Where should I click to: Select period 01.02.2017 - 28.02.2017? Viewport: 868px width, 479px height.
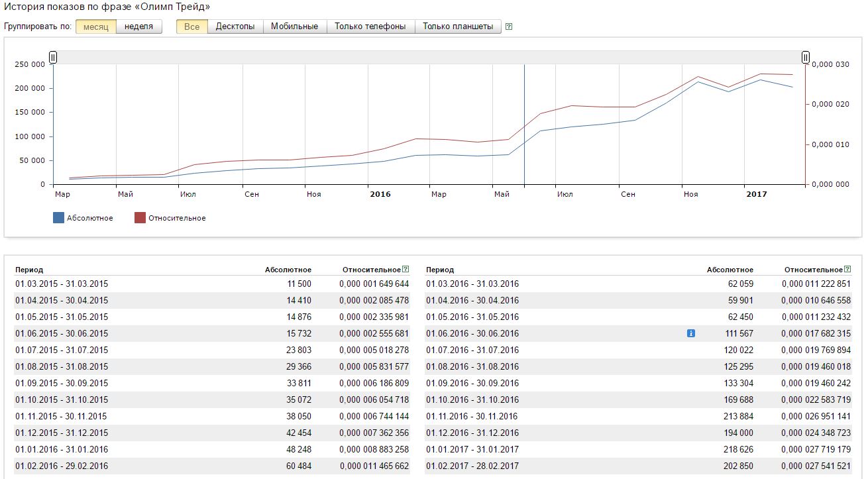pos(472,466)
